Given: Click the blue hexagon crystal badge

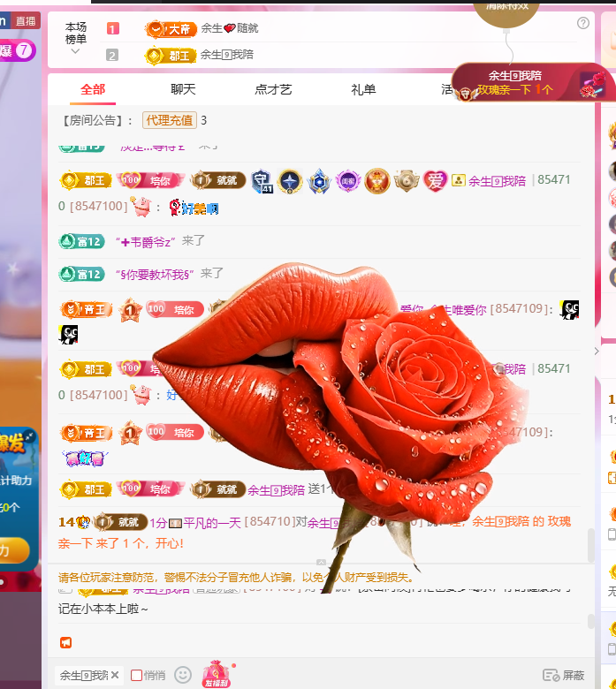Looking at the screenshot, I should [319, 181].
